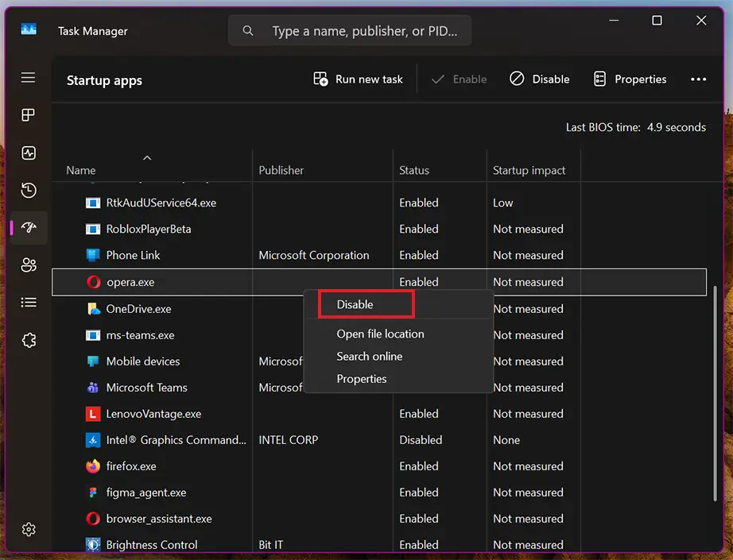This screenshot has width=733, height=560.
Task: Click the Disabled status of Intel Graphics
Action: coord(421,440)
